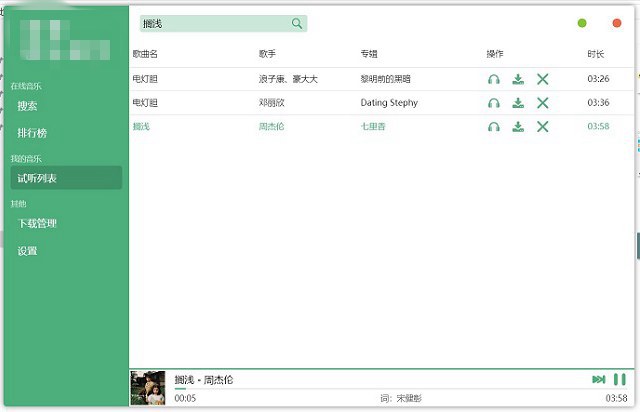
Task: Select album 七里香
Action: (x=373, y=127)
